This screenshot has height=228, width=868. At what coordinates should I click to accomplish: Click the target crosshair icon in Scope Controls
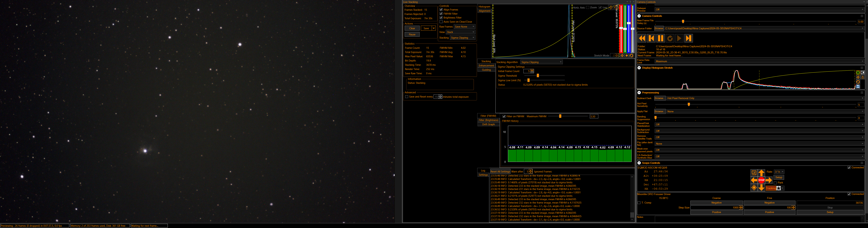click(x=754, y=188)
